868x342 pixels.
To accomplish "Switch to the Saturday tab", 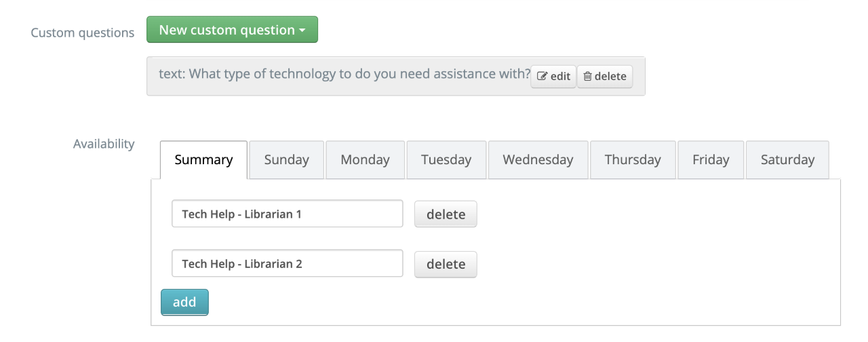I will [x=787, y=160].
